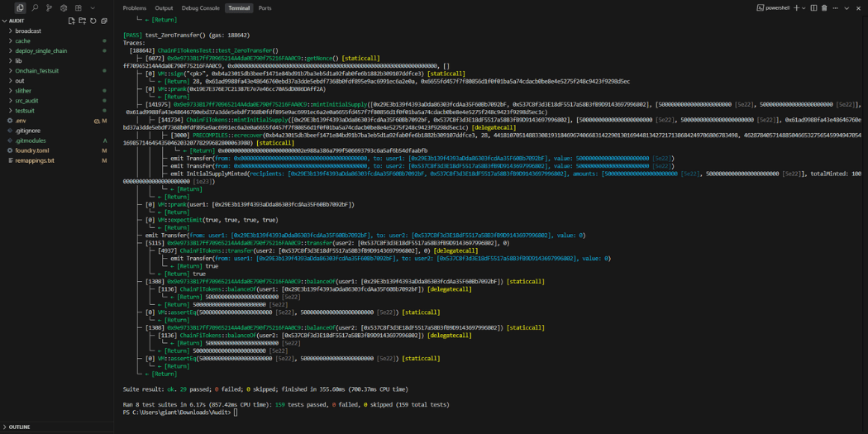868x434 pixels.
Task: Open the Source Control view
Action: [49, 8]
